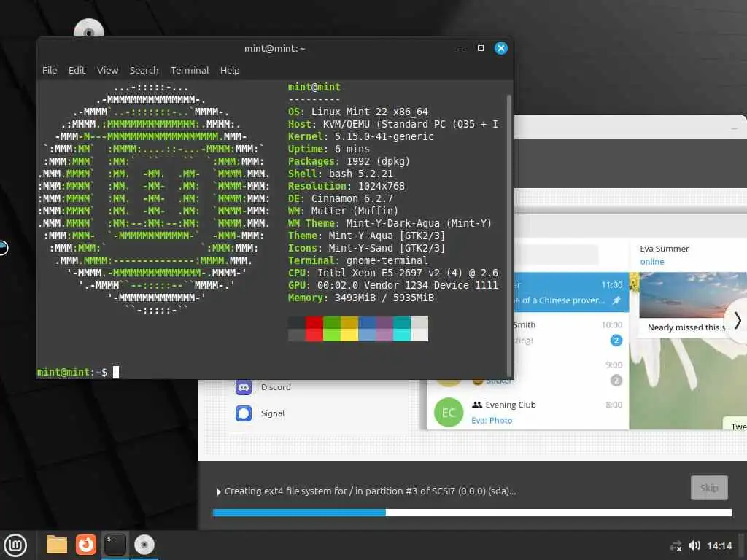Click the OS: Linux Mint 22 line
This screenshot has width=747, height=560.
(357, 112)
